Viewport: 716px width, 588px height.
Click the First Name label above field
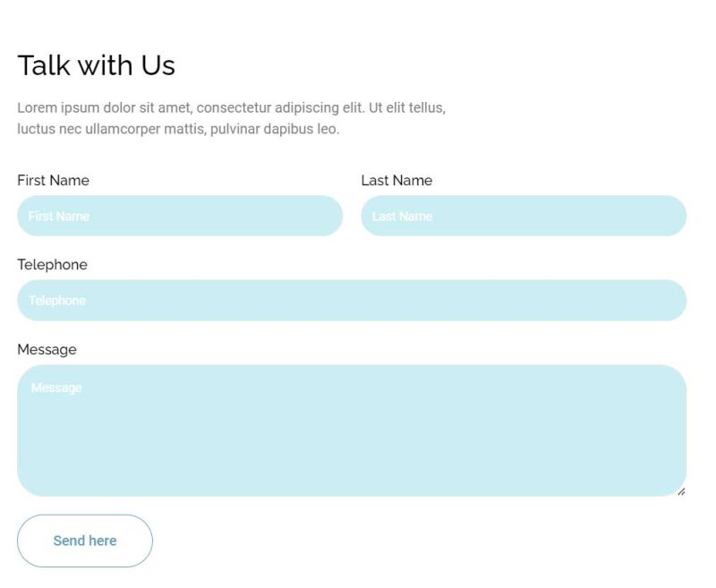[53, 180]
